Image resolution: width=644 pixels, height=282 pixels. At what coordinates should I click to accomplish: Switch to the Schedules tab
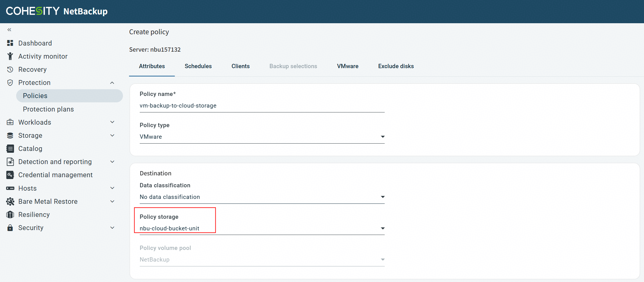click(x=198, y=66)
